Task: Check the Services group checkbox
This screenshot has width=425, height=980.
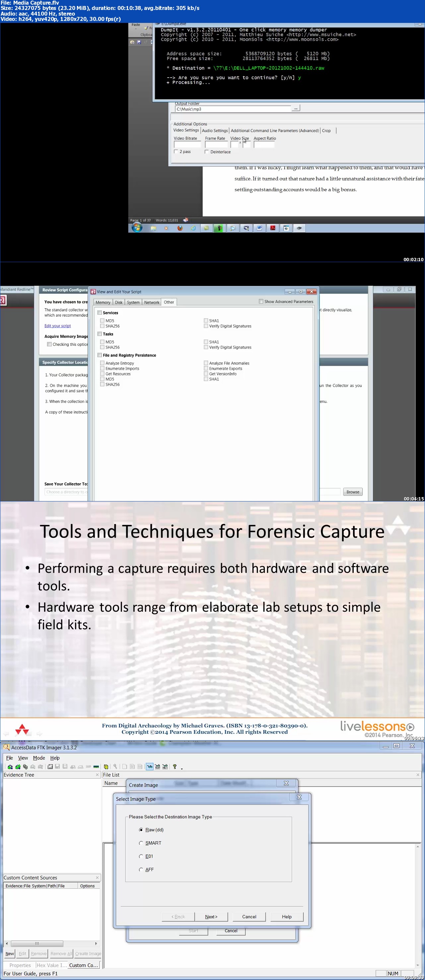Action: pos(99,313)
